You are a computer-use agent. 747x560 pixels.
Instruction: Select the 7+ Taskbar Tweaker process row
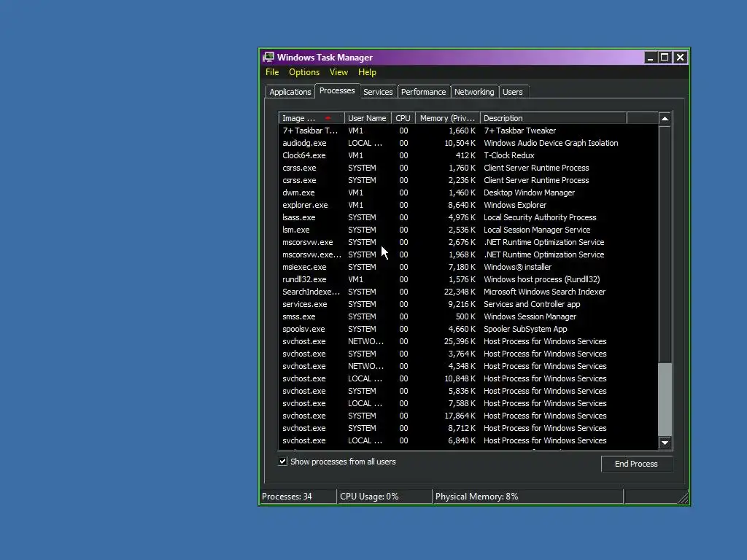(468, 131)
